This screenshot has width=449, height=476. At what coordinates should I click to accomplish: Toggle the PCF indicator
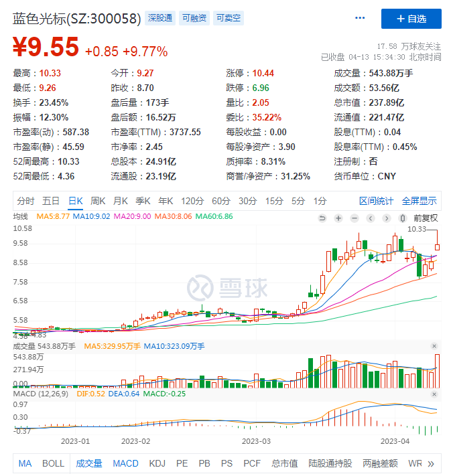click(x=252, y=464)
